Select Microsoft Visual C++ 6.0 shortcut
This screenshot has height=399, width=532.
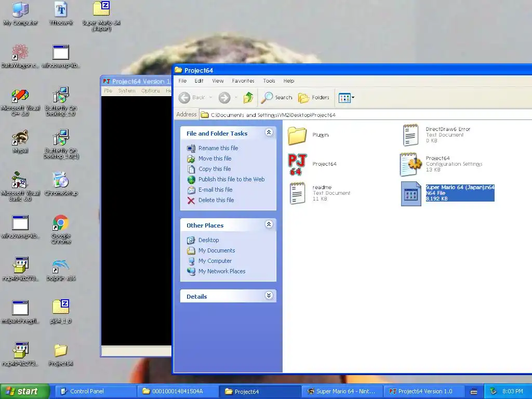[x=20, y=102]
